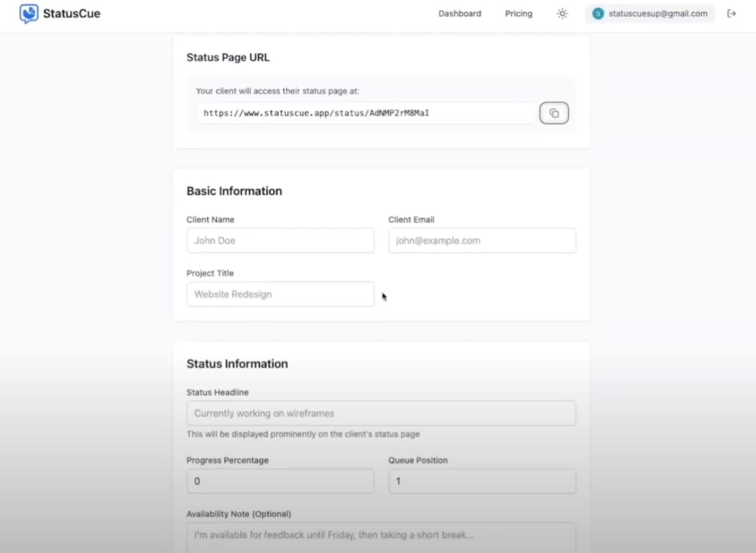Click the statuscuesup@gmail.com account button
The image size is (756, 553).
pyautogui.click(x=650, y=14)
